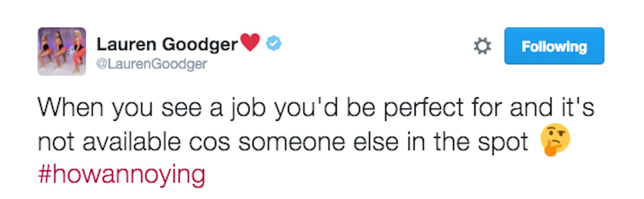Click the tweet line starting "not available cos"
Image resolution: width=644 pixels, height=199 pixels.
(x=283, y=142)
